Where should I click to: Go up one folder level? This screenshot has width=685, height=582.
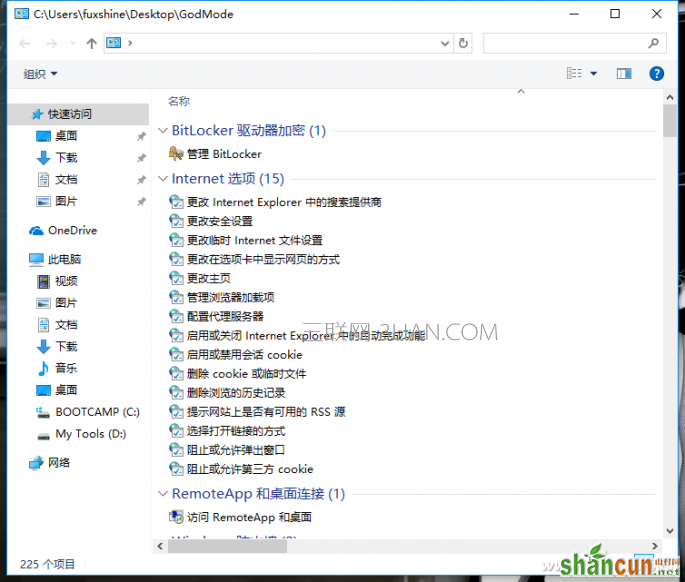click(x=91, y=43)
